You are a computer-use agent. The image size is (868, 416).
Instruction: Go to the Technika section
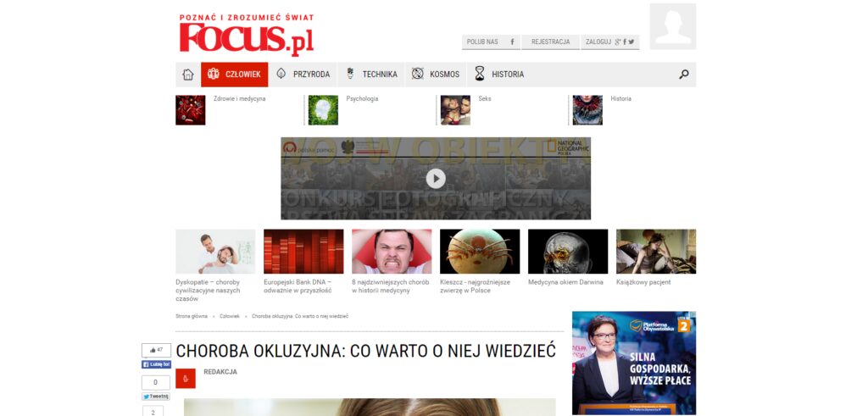(371, 75)
